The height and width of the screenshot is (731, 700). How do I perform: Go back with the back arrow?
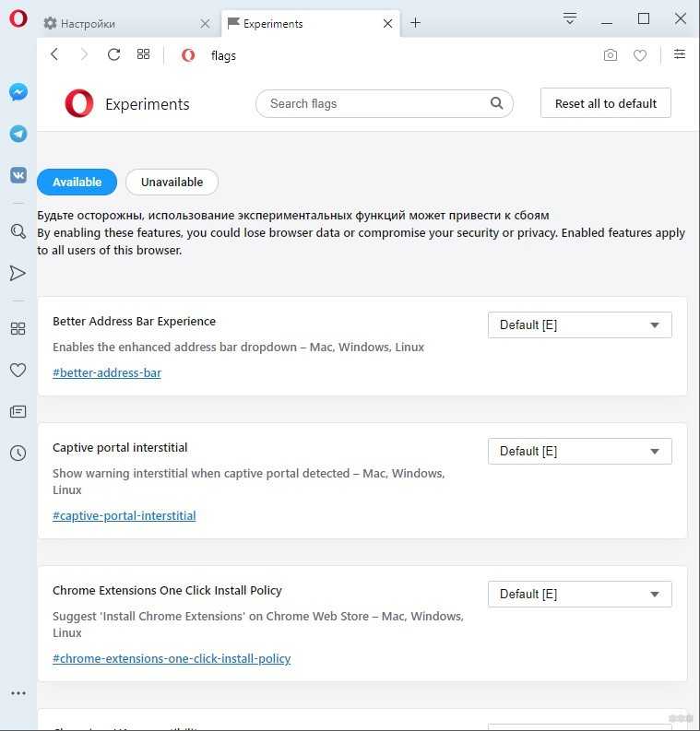54,54
